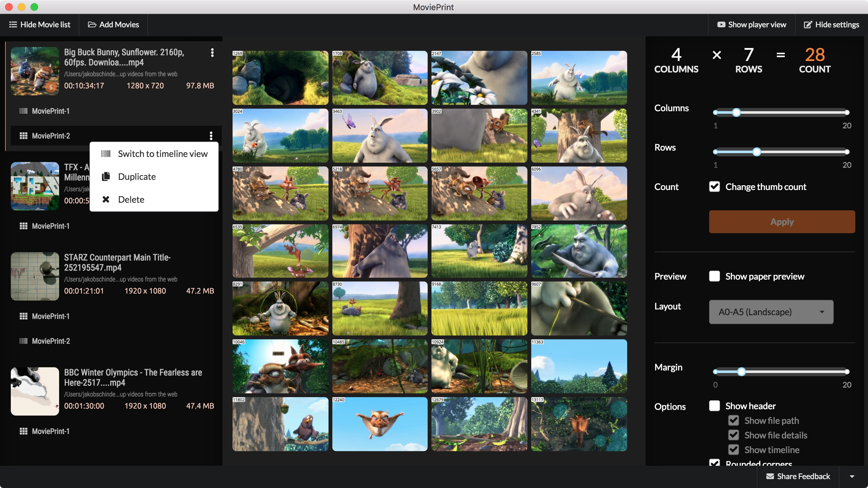This screenshot has width=868, height=488.
Task: Click timeline icon beside Switch to timeline view
Action: click(106, 154)
